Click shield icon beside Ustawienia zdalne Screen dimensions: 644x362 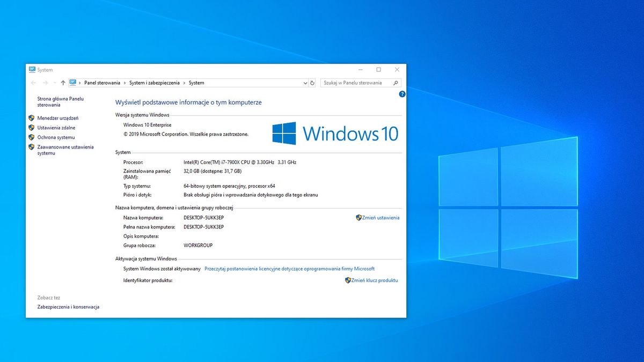coord(32,128)
